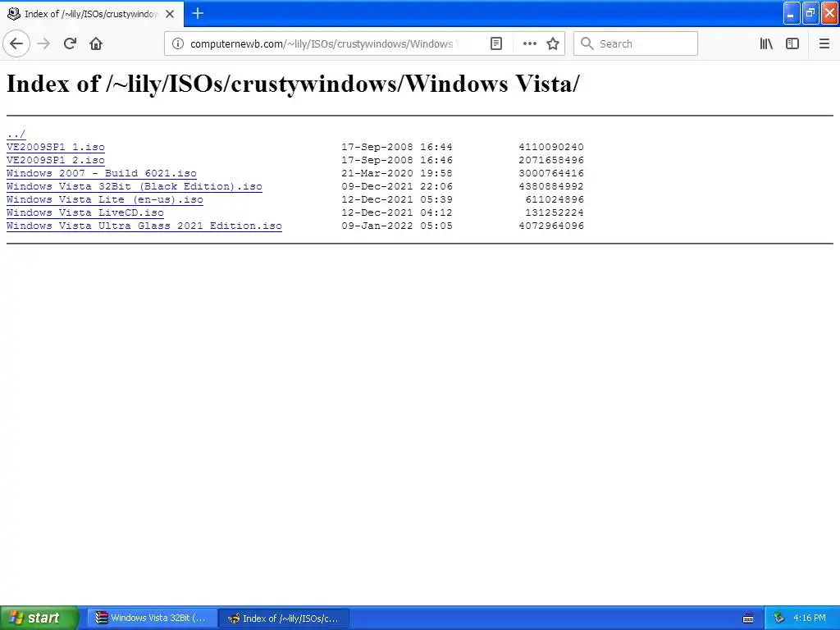Click Windows Vista Lite (en-us).iso link

click(x=105, y=199)
